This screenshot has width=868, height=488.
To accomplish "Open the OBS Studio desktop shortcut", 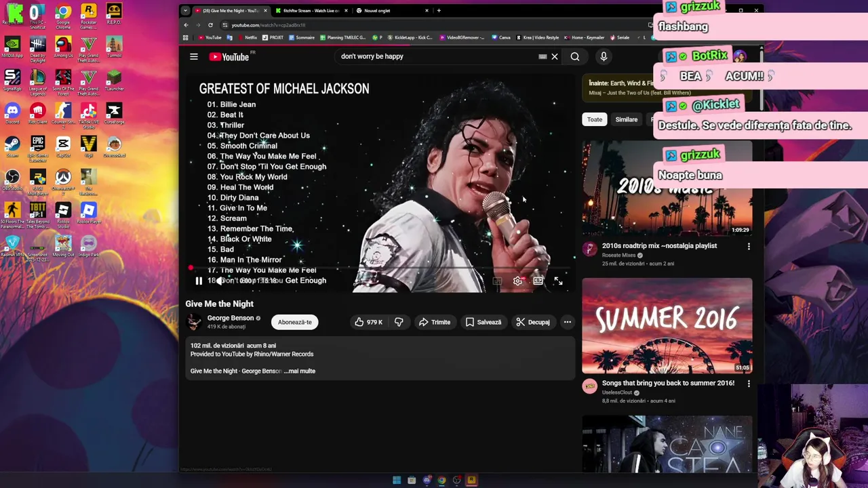I will [12, 180].
